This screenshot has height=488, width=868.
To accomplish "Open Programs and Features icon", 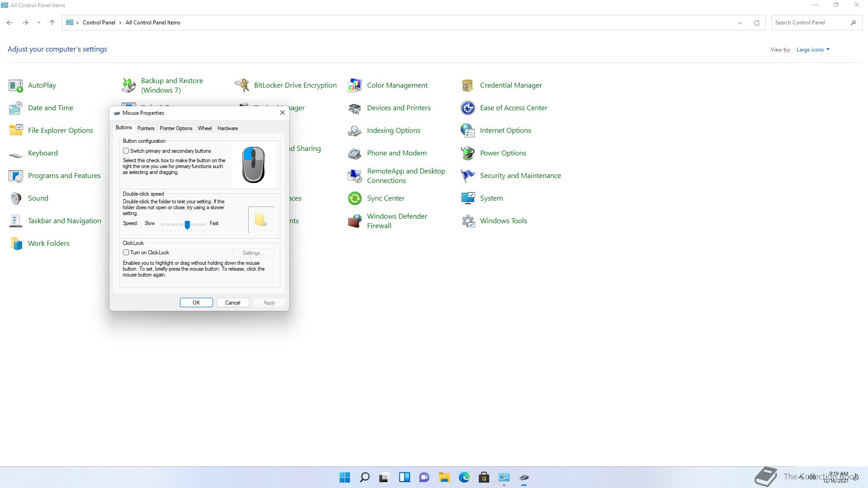I will coord(16,176).
